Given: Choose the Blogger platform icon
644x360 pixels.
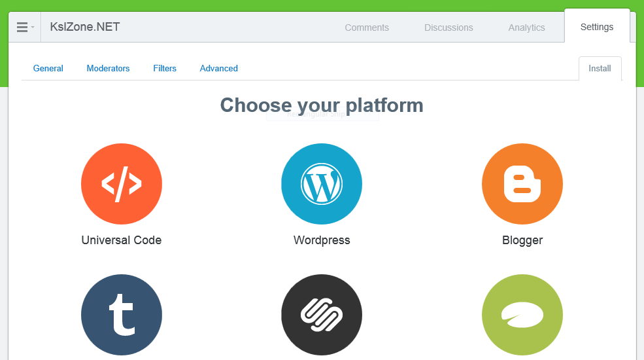Looking at the screenshot, I should pos(522,184).
